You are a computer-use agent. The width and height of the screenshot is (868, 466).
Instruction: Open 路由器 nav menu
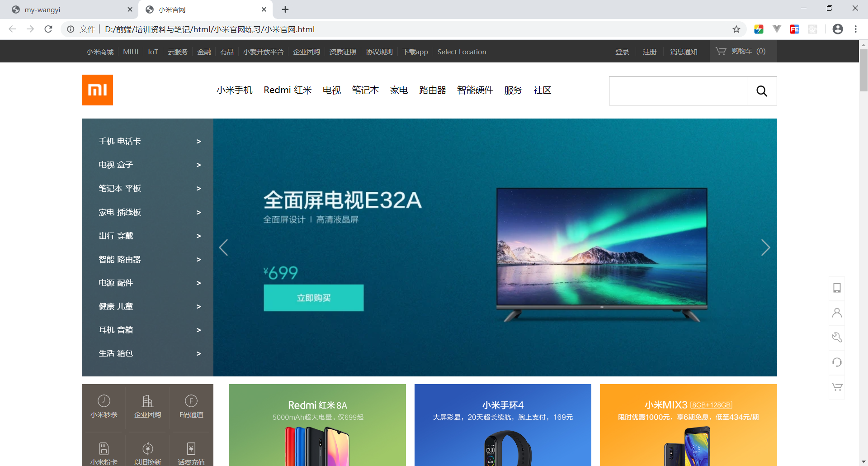433,90
